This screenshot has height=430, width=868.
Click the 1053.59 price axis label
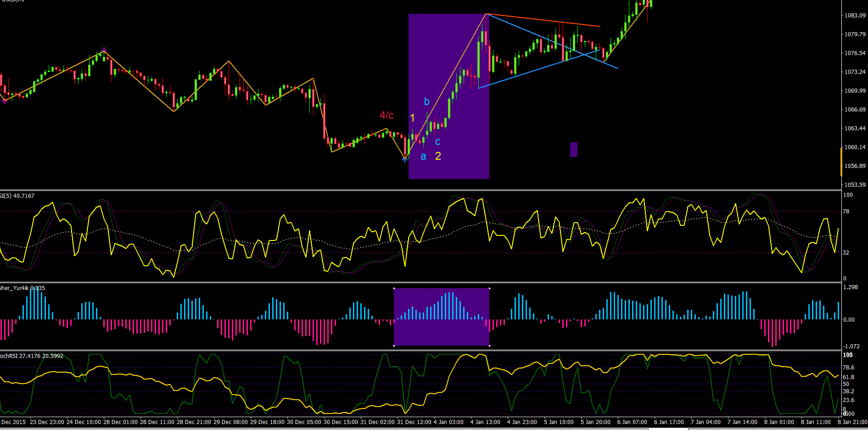pyautogui.click(x=855, y=185)
